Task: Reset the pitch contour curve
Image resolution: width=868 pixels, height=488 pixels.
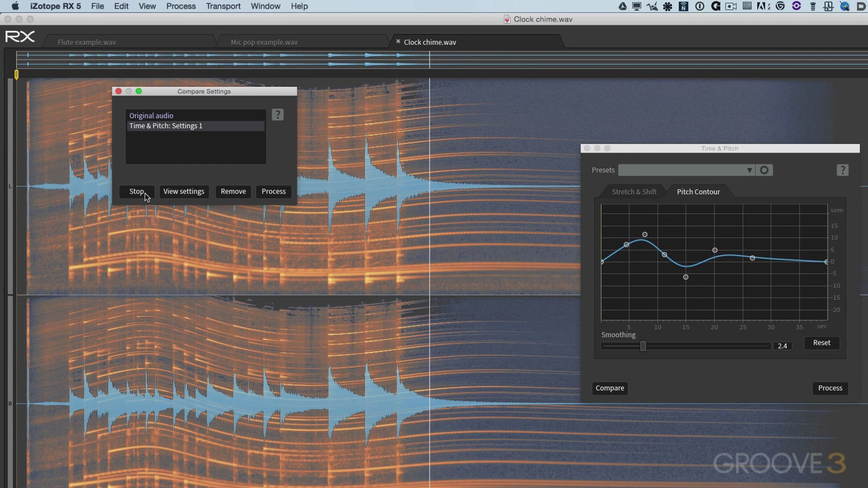Action: [x=821, y=343]
